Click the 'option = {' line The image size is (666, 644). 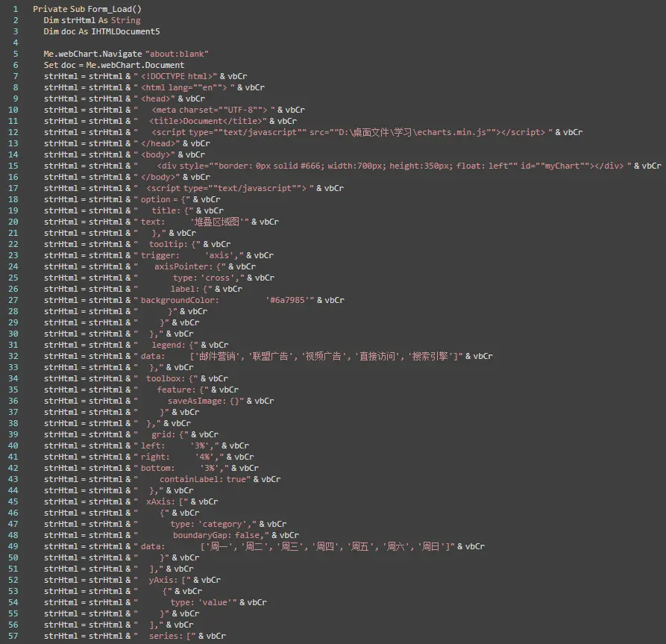tap(132, 199)
